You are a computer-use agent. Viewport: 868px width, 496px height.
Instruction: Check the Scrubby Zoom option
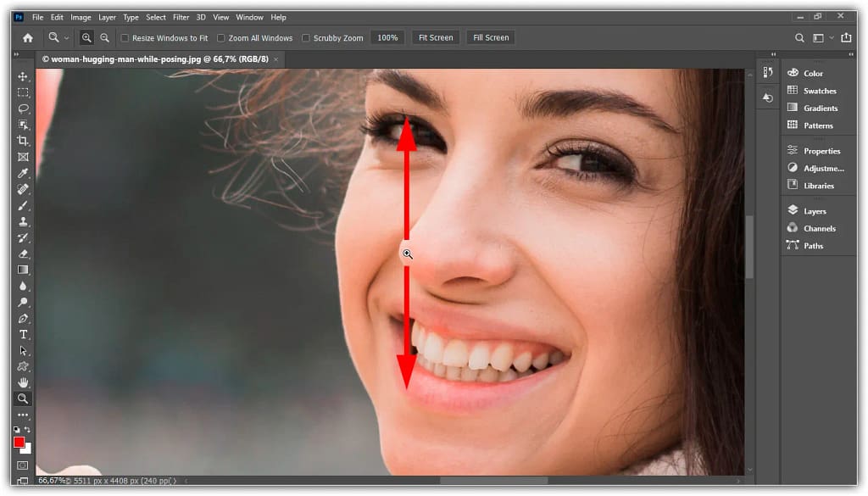point(306,38)
